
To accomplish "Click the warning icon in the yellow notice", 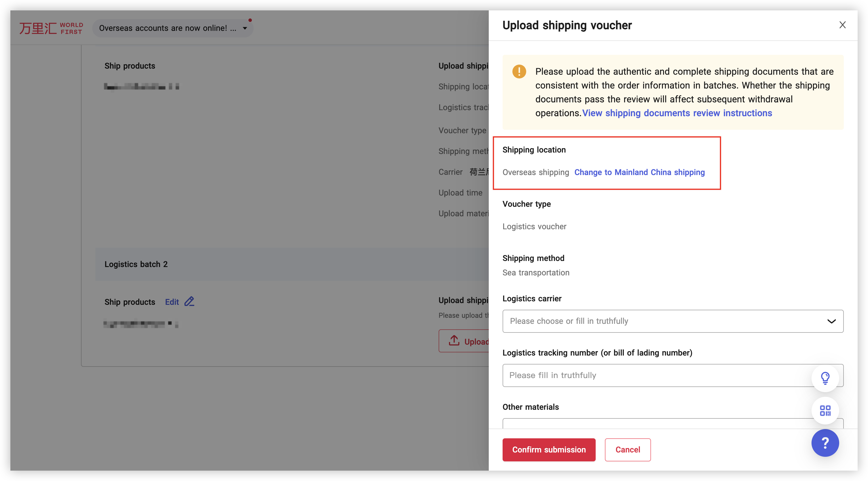I will [x=519, y=72].
